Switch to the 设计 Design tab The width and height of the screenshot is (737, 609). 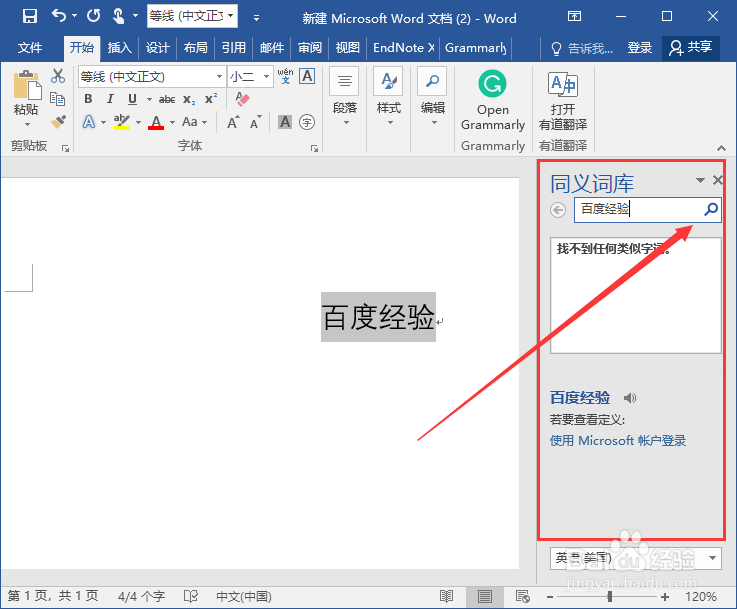point(157,47)
